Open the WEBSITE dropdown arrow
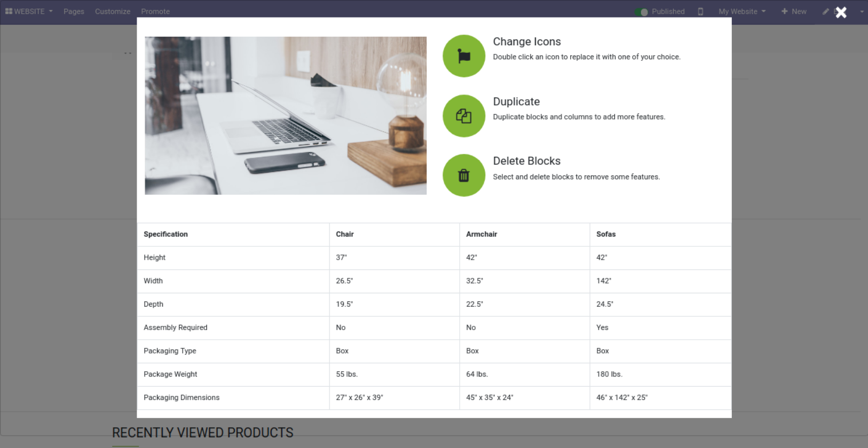This screenshot has width=868, height=448. coord(51,11)
